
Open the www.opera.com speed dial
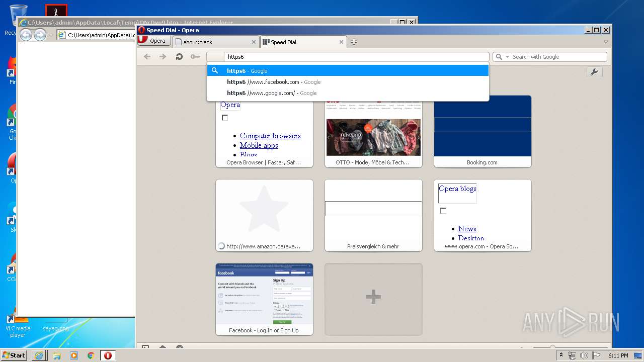tap(482, 215)
